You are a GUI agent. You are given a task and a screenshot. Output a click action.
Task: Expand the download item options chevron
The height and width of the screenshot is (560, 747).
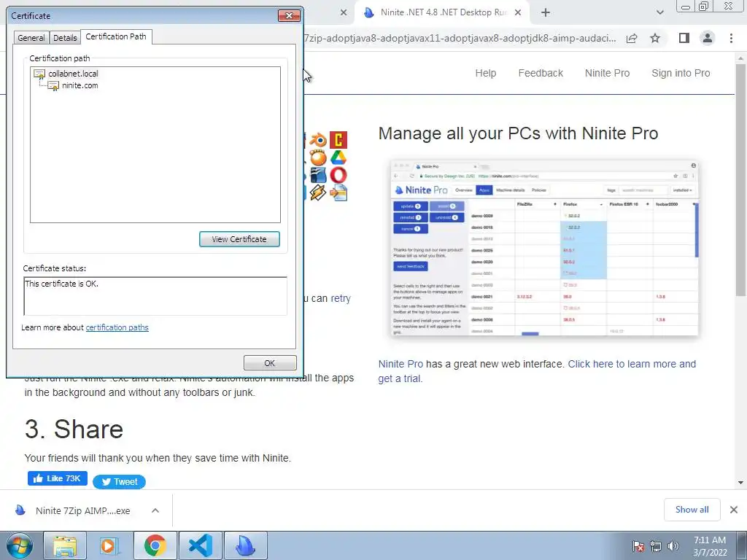(155, 511)
